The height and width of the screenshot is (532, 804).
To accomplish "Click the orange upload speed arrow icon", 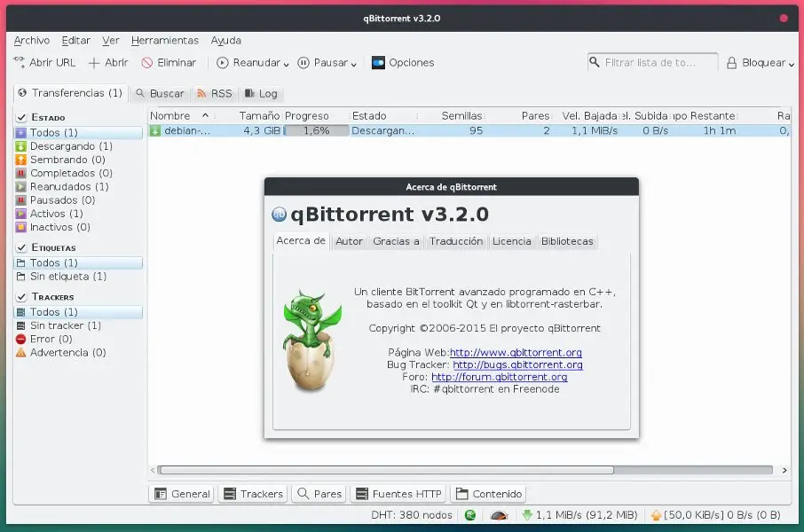I will tap(656, 515).
